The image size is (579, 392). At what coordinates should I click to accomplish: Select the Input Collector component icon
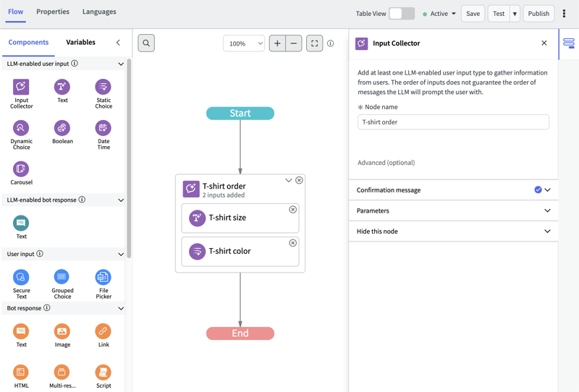point(21,87)
